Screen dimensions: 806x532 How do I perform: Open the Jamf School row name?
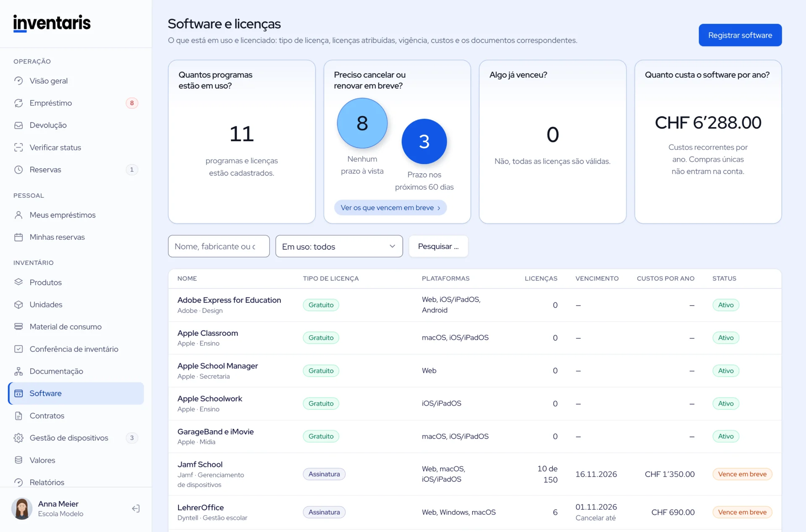coord(200,464)
